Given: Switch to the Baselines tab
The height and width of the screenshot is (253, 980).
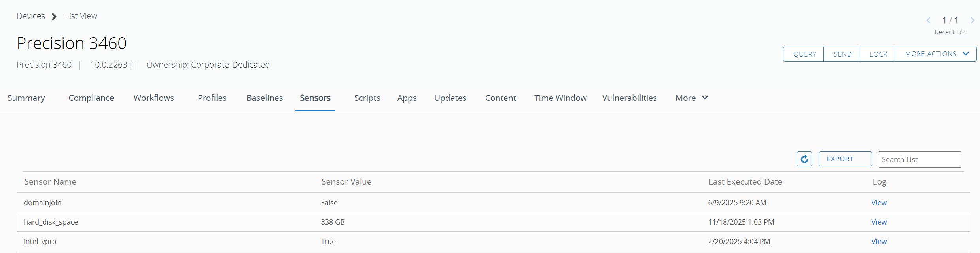Looking at the screenshot, I should [265, 98].
